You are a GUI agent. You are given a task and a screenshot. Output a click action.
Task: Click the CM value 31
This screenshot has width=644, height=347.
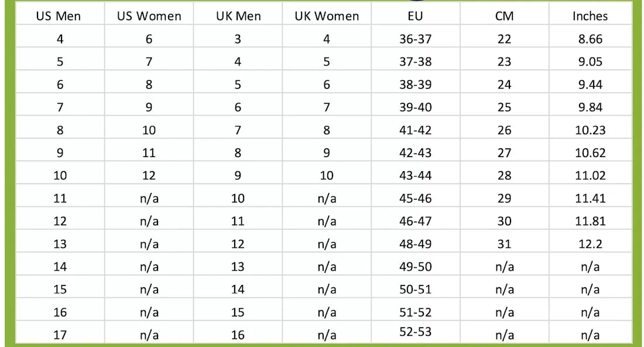pyautogui.click(x=504, y=244)
